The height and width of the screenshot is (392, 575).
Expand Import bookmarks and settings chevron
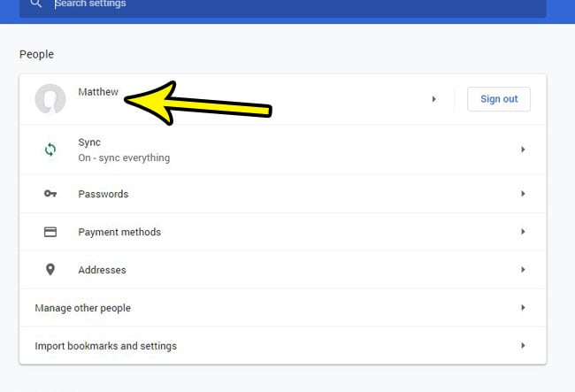(523, 346)
